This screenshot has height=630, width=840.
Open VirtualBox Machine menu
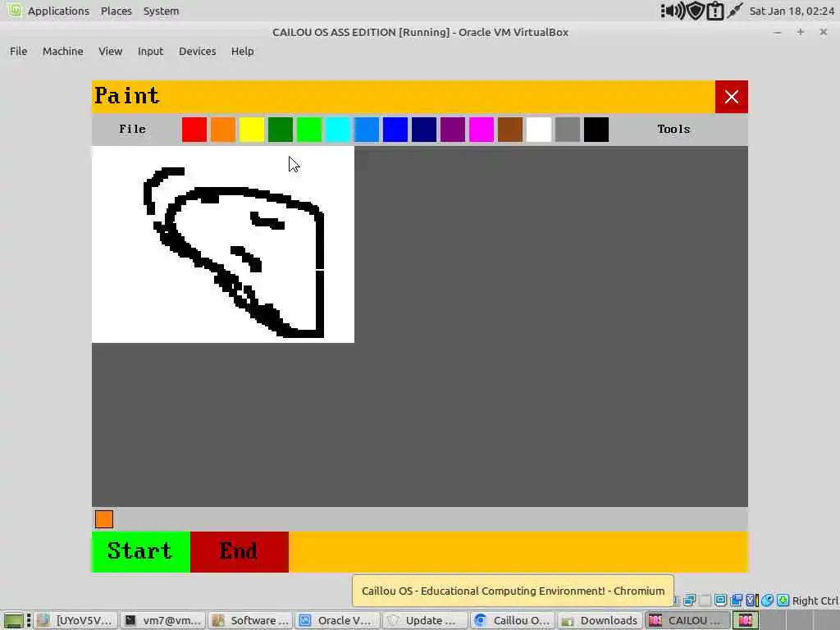pos(62,52)
